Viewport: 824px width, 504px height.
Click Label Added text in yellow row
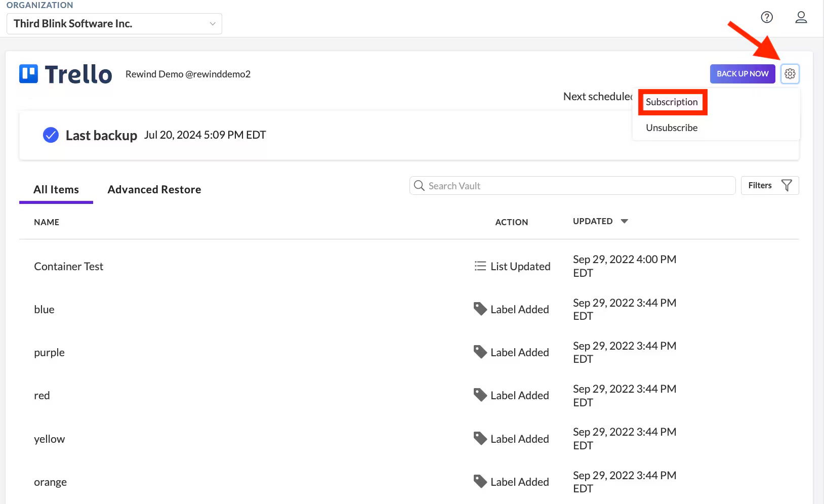click(520, 439)
